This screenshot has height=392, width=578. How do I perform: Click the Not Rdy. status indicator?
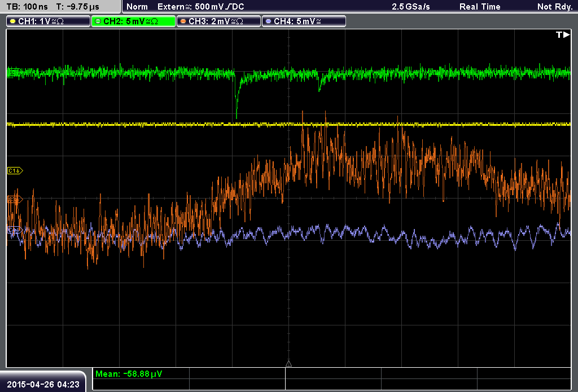coord(555,7)
